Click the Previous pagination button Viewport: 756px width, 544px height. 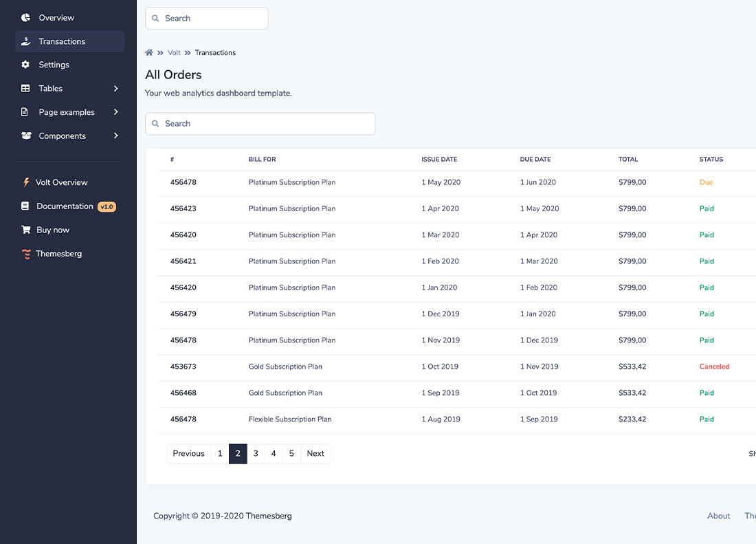point(188,453)
